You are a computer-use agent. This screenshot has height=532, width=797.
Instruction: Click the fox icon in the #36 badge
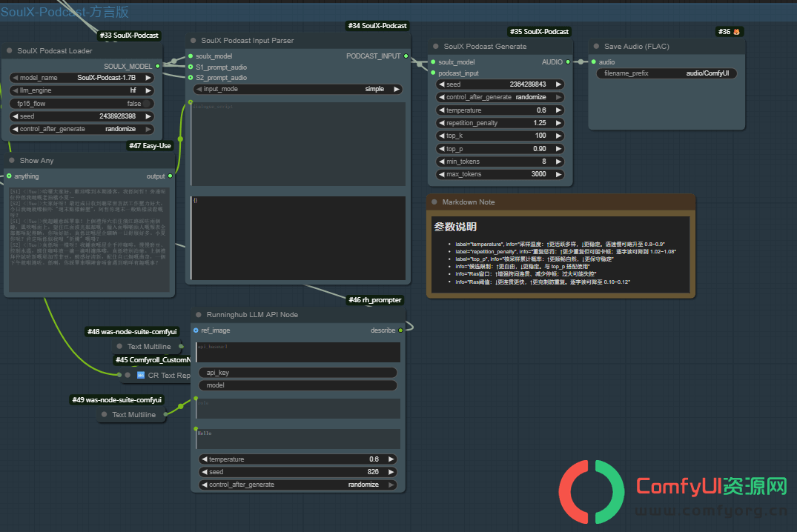[x=736, y=32]
